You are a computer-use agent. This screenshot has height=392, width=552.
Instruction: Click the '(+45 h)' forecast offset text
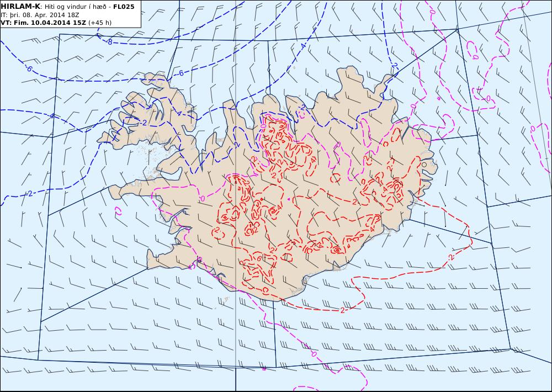tap(99, 23)
